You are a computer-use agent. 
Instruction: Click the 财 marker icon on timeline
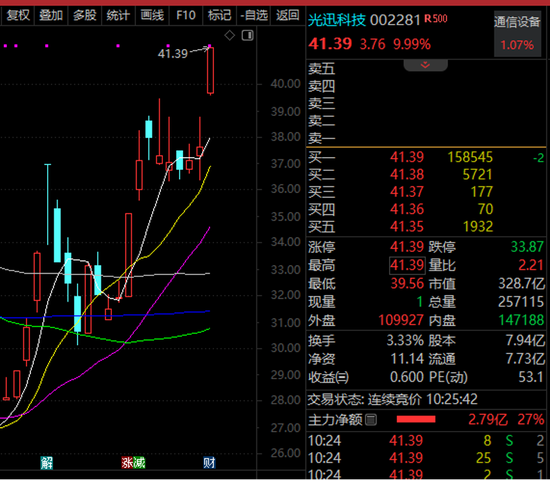pyautogui.click(x=209, y=463)
